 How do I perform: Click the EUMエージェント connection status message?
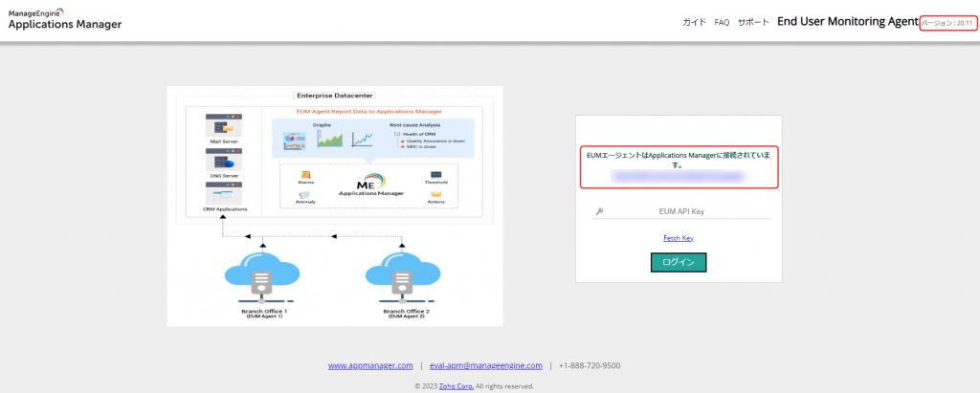679,161
